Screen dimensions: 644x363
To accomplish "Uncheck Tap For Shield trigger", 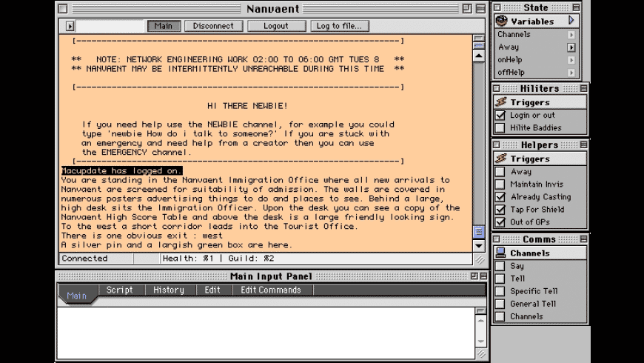I will [500, 210].
